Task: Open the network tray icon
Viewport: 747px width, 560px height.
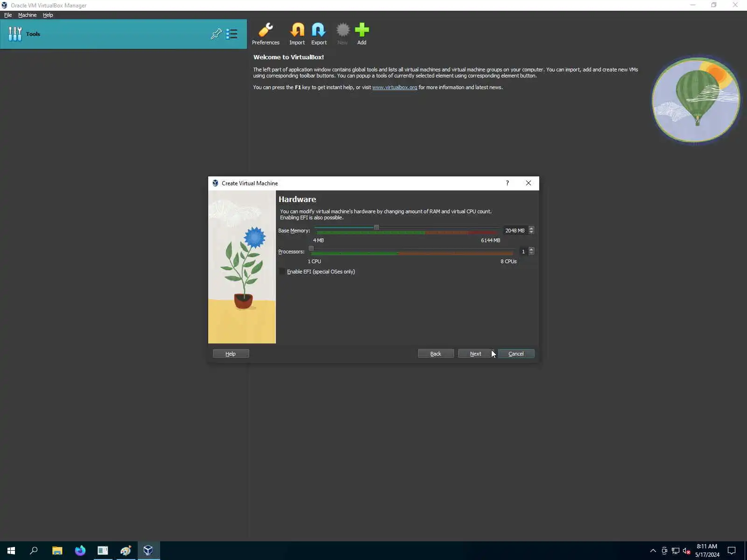Action: [676, 551]
